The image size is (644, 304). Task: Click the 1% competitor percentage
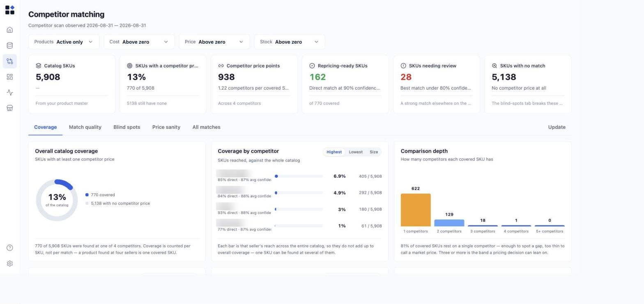coord(342,226)
